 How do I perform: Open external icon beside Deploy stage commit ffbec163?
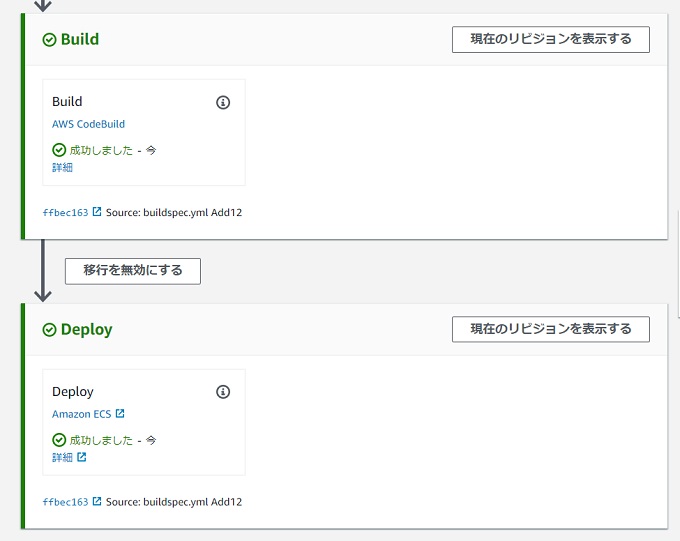pyautogui.click(x=97, y=502)
